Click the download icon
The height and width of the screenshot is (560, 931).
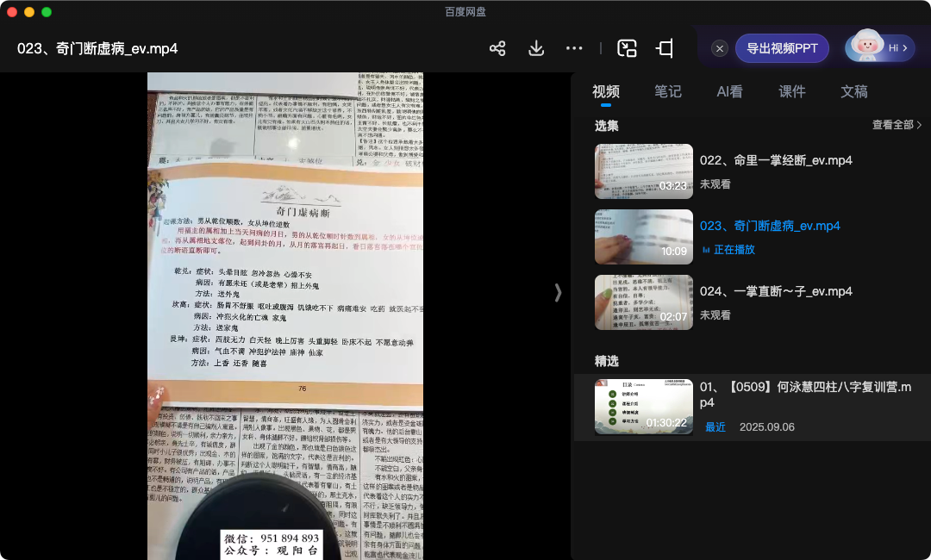coord(536,48)
